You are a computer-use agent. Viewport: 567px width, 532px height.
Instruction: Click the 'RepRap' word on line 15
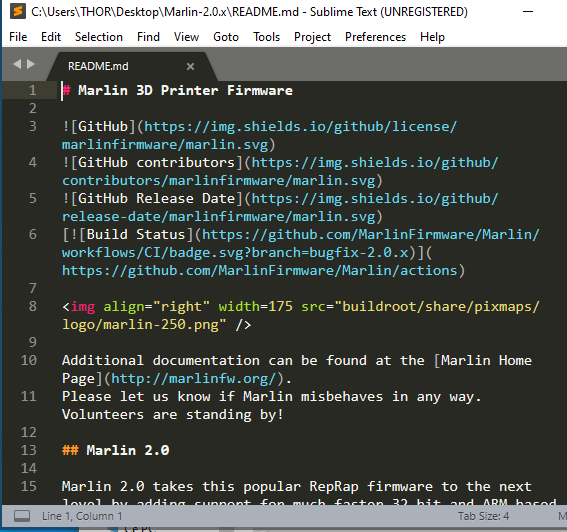click(x=334, y=486)
